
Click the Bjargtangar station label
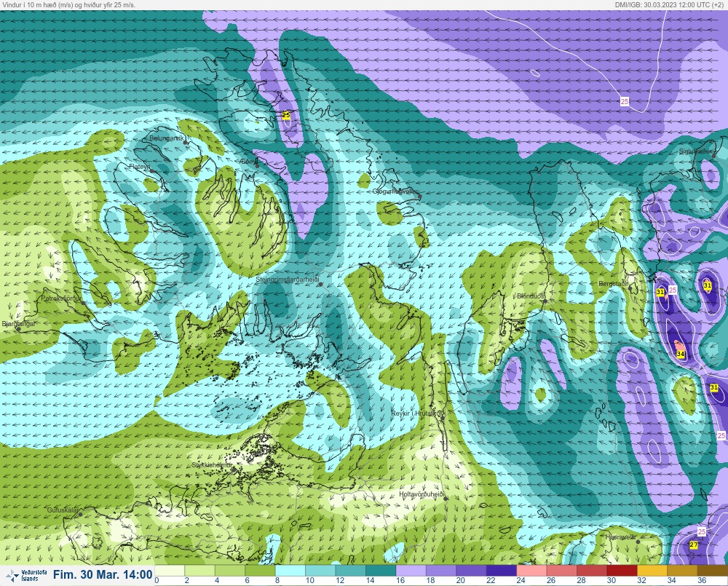pyautogui.click(x=18, y=324)
